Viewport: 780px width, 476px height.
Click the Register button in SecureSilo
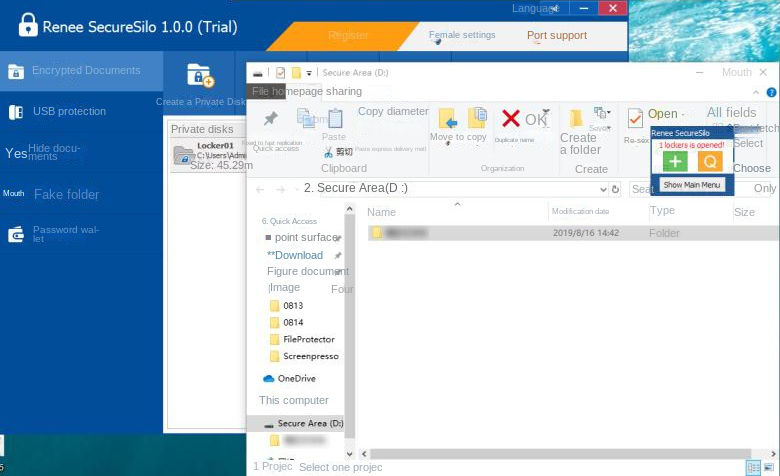348,35
